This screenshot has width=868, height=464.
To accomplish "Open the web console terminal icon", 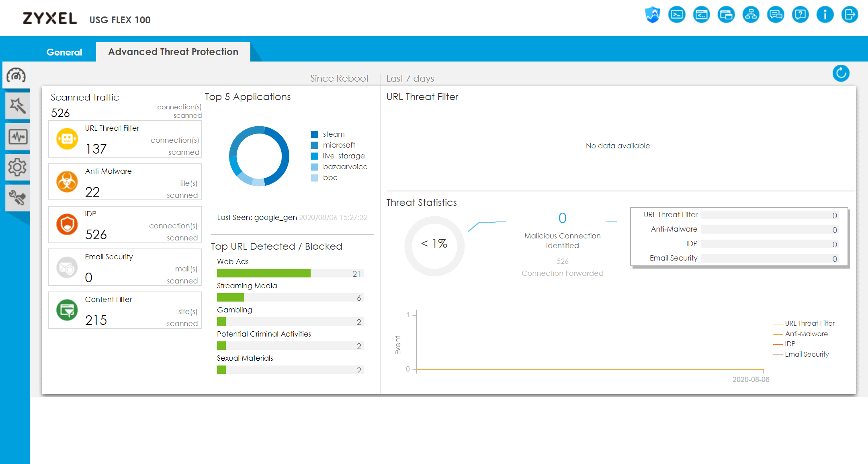I will (677, 15).
